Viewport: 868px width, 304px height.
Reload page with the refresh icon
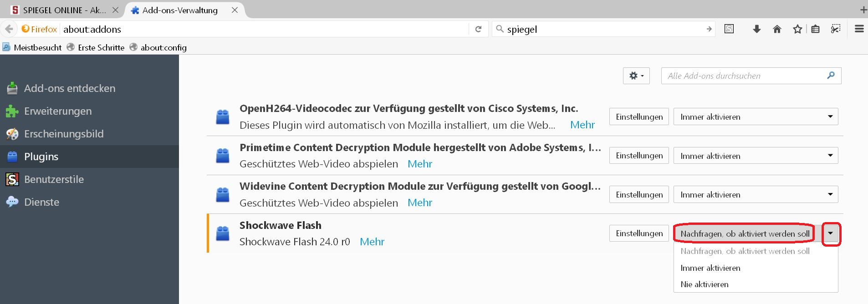click(478, 29)
